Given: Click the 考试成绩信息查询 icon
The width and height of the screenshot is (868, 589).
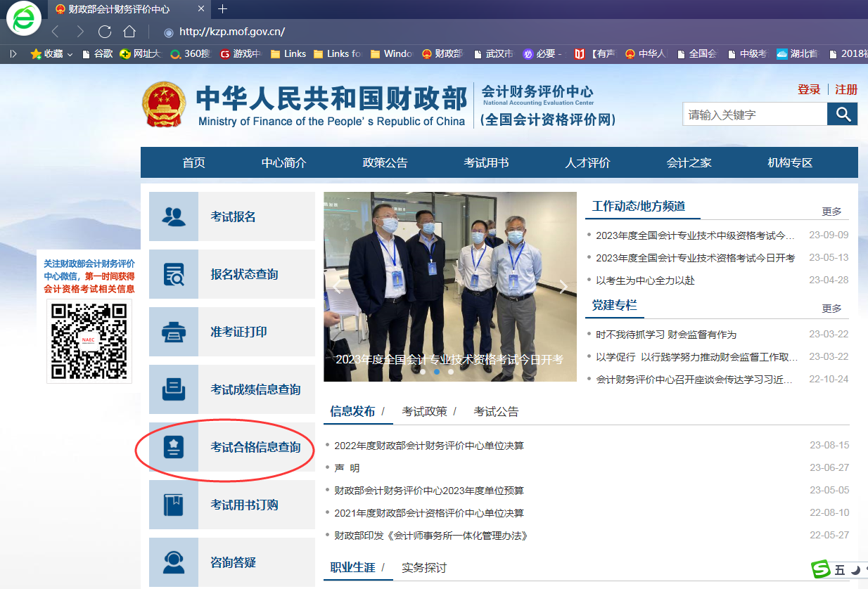Looking at the screenshot, I should click(174, 389).
